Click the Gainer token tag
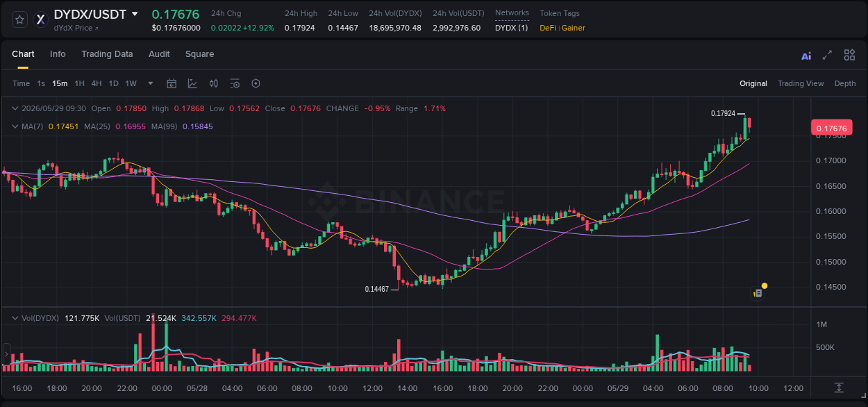 [574, 28]
